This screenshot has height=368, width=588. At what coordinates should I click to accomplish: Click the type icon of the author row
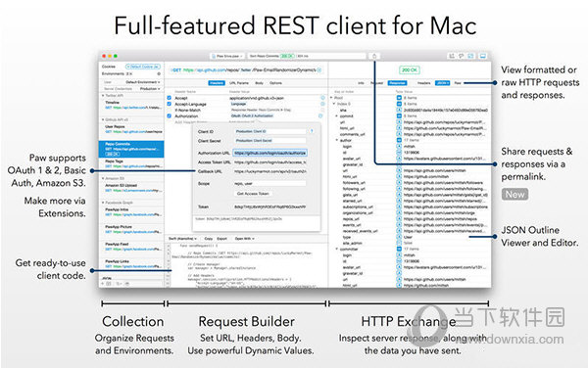(399, 140)
